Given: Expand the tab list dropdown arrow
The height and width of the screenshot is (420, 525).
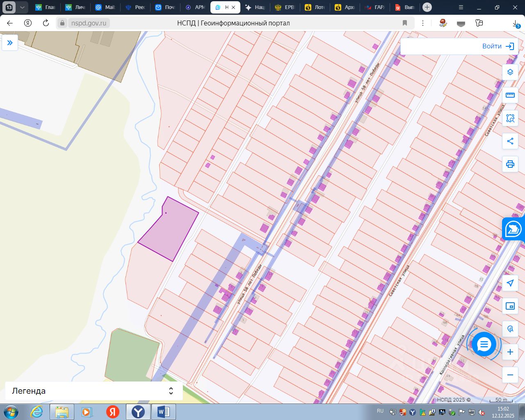Looking at the screenshot, I should coord(22,7).
